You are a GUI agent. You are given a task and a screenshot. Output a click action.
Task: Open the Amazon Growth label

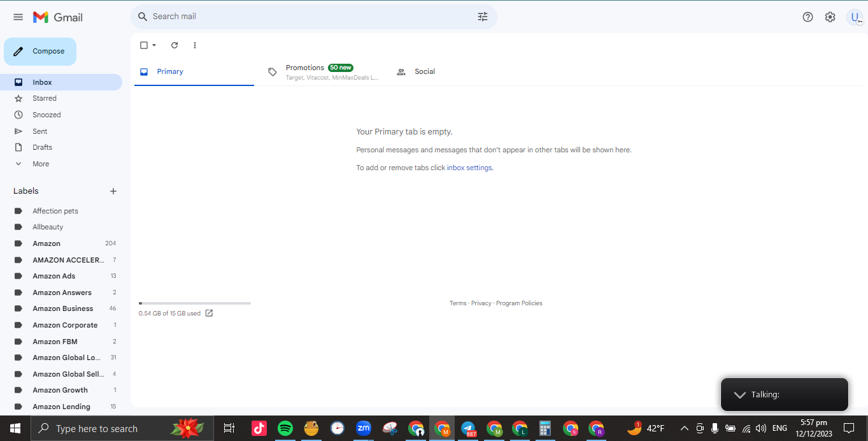(61, 390)
